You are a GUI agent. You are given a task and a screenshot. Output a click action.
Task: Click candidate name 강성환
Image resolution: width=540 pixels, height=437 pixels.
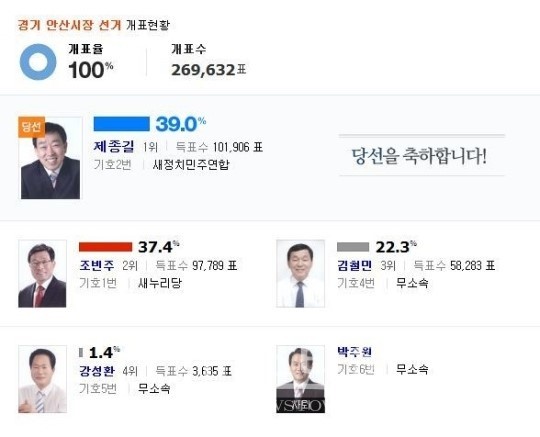click(96, 371)
